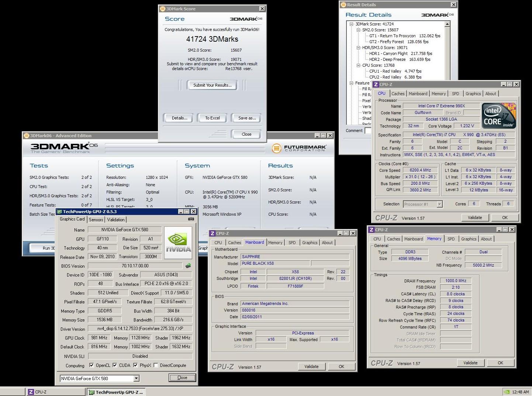
Task: Collapse the Feature Tests tree node
Action: click(352, 83)
